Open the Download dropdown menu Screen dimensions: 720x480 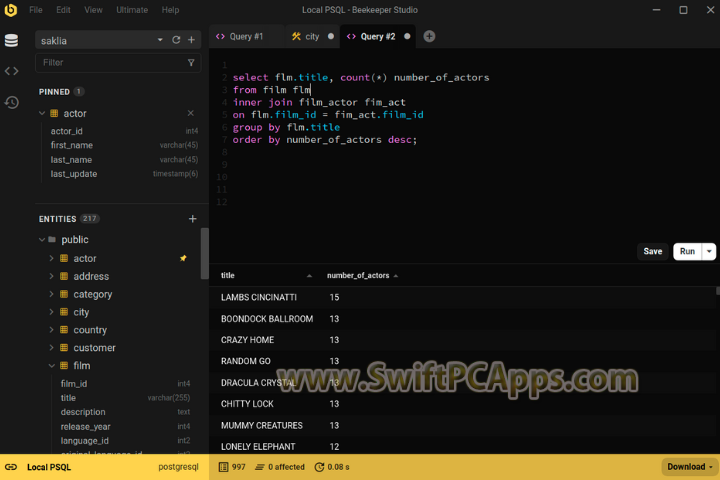690,467
